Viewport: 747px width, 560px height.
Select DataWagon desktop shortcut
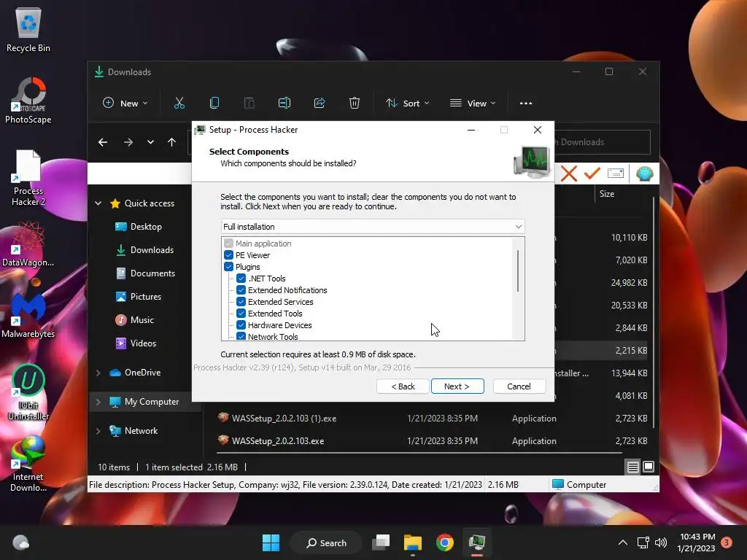[x=28, y=245]
